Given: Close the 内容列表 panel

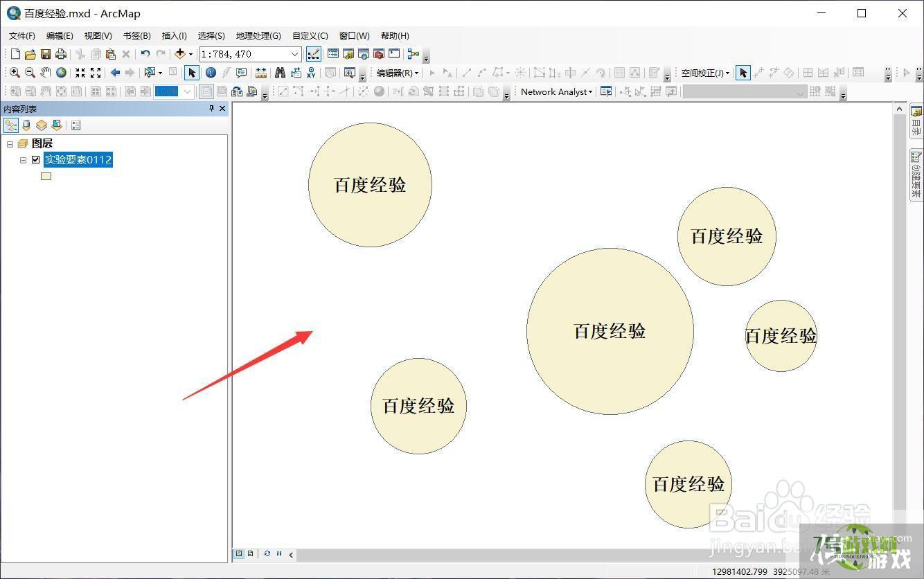Looking at the screenshot, I should point(222,109).
